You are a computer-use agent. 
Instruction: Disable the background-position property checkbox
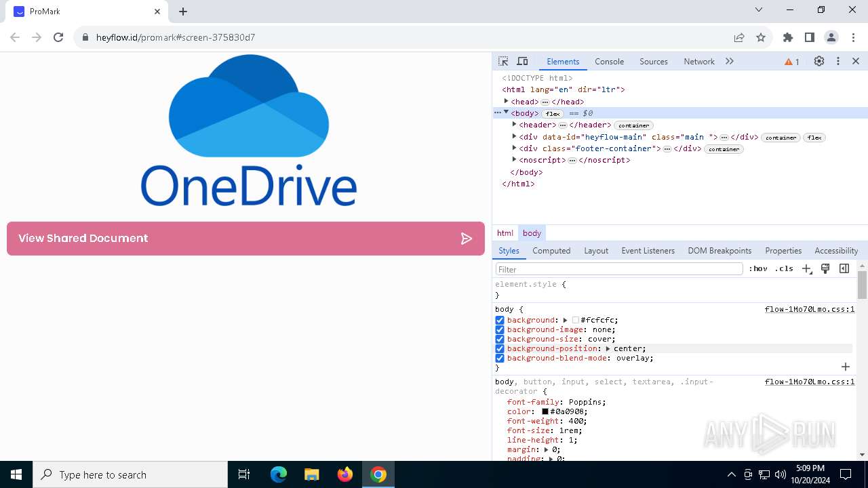click(x=500, y=348)
